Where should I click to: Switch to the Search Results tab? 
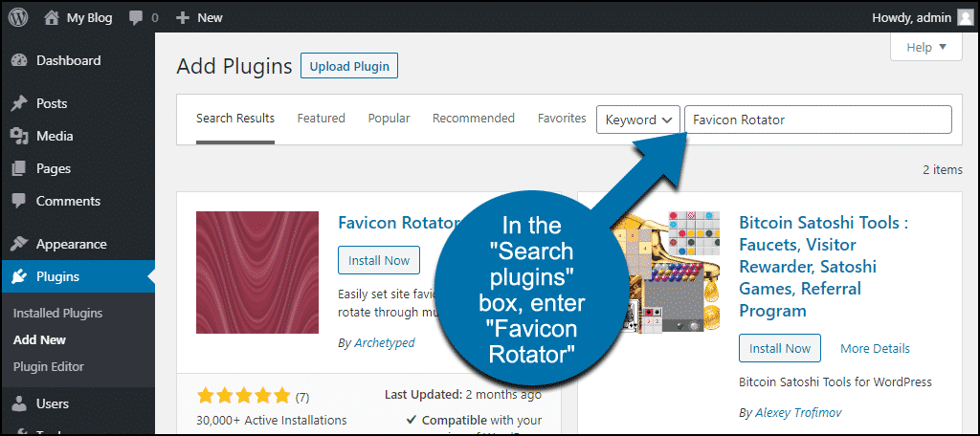[235, 118]
